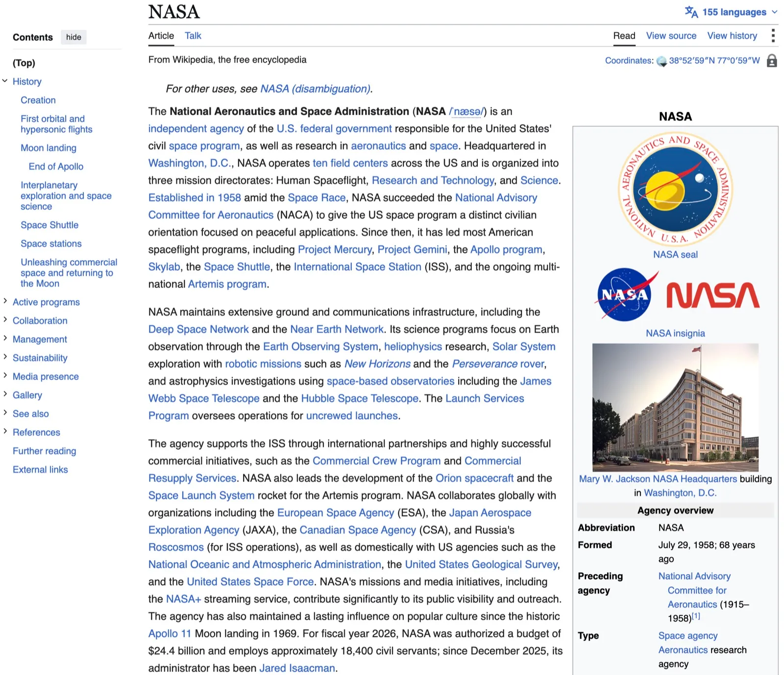Open the infobox Space agency link
The height and width of the screenshot is (675, 784).
click(687, 636)
